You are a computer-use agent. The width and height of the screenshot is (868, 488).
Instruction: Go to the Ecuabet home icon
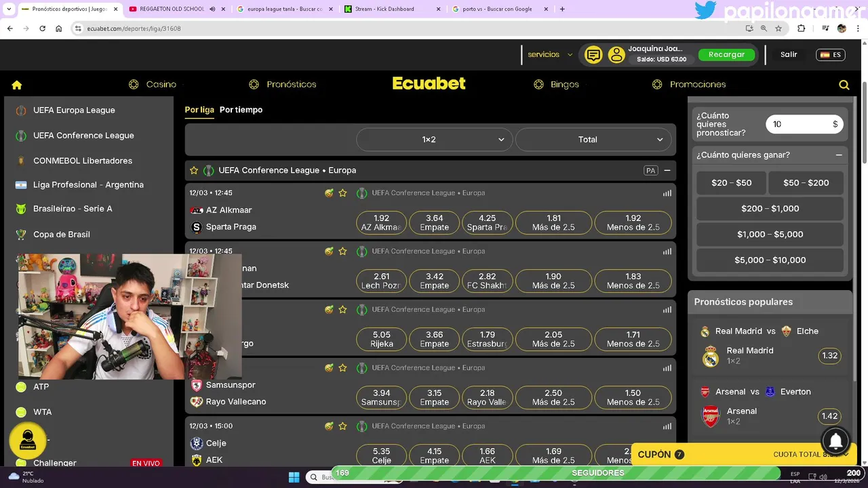pyautogui.click(x=17, y=85)
